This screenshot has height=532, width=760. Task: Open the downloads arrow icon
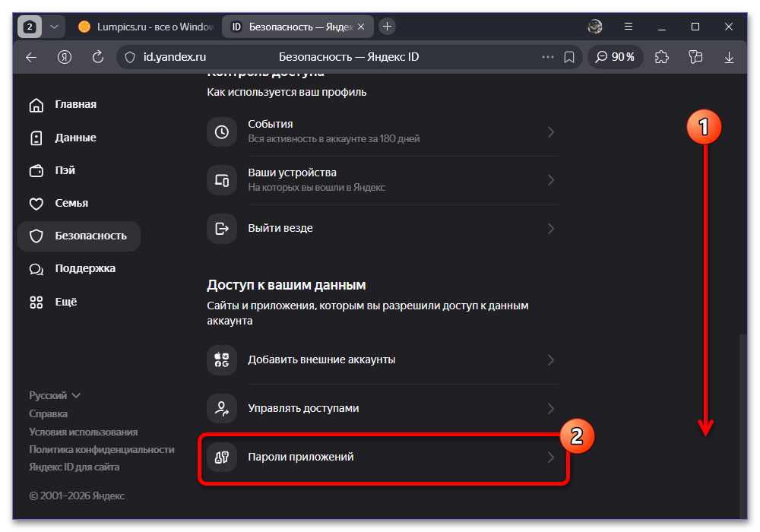[729, 57]
